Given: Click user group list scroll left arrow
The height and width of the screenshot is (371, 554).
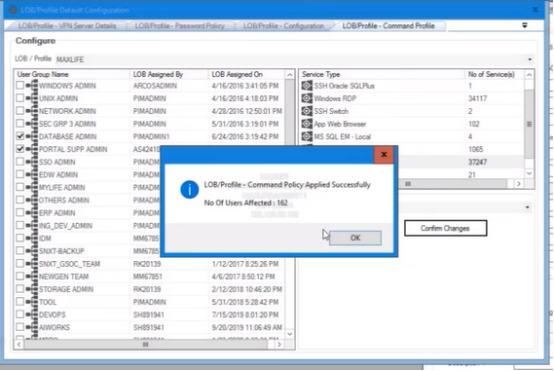Looking at the screenshot, I should pyautogui.click(x=19, y=344).
